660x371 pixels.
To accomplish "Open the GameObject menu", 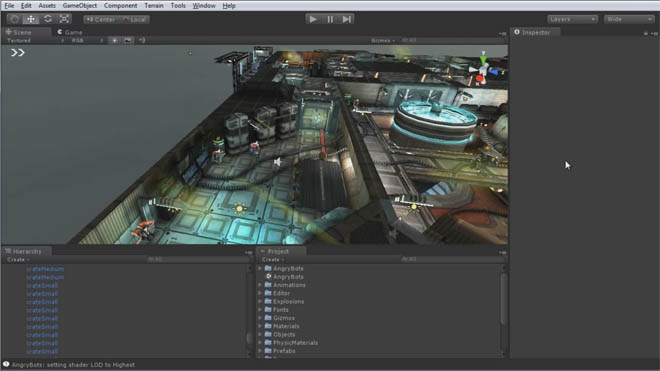I will (x=80, y=5).
